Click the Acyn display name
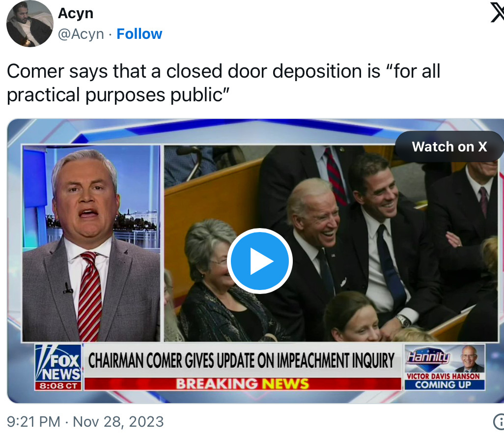 click(x=76, y=13)
